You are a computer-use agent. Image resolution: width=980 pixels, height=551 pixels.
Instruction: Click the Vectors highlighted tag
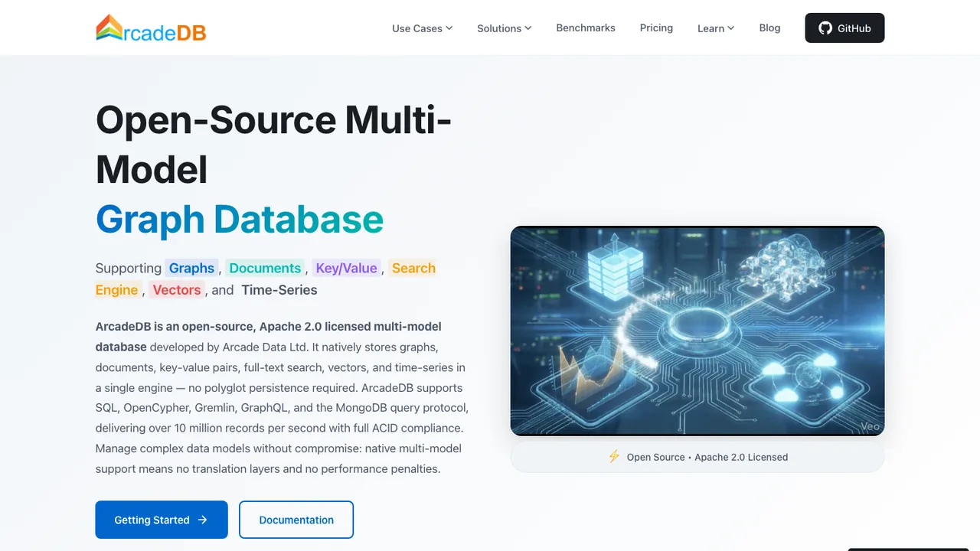pyautogui.click(x=177, y=289)
